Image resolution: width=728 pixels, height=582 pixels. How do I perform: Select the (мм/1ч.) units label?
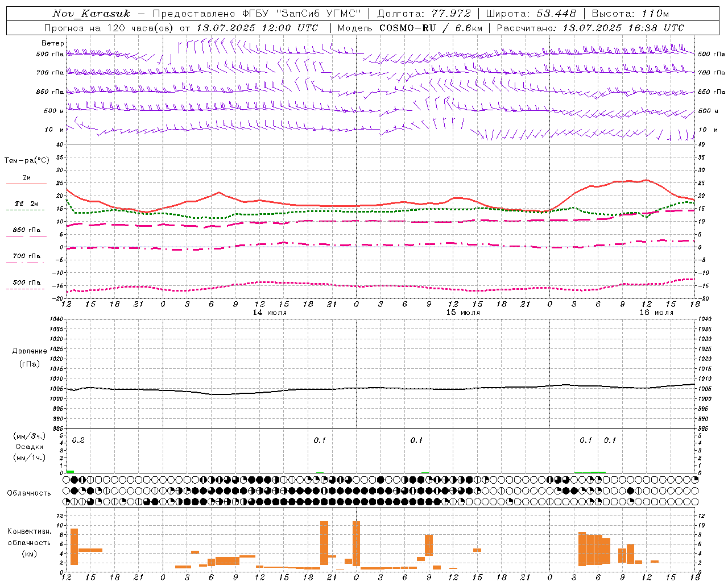(30, 458)
